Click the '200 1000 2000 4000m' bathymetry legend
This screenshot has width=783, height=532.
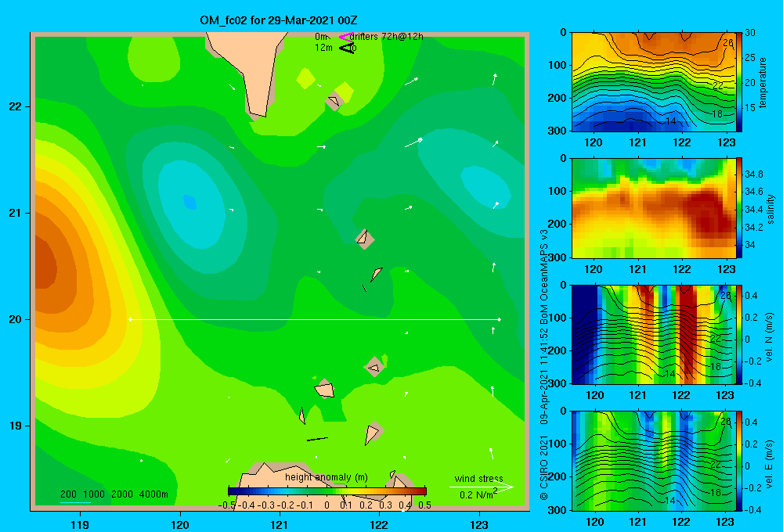(x=114, y=494)
